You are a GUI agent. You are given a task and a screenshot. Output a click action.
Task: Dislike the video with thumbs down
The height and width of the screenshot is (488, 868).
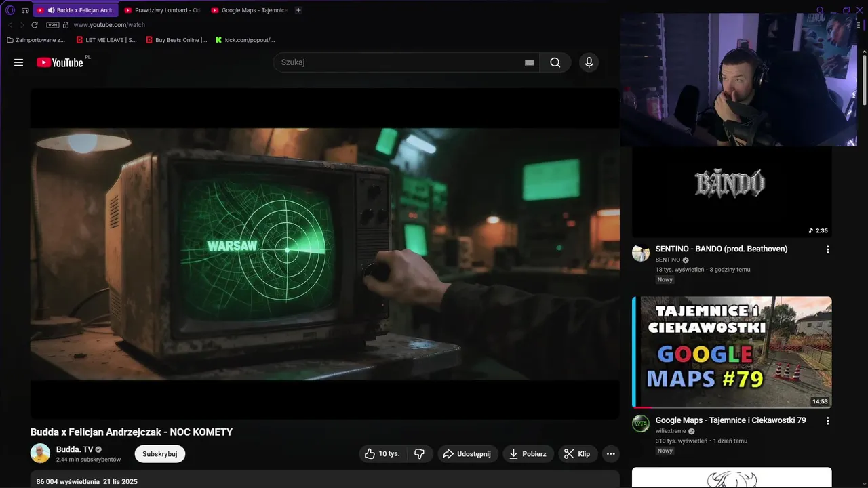coord(420,454)
